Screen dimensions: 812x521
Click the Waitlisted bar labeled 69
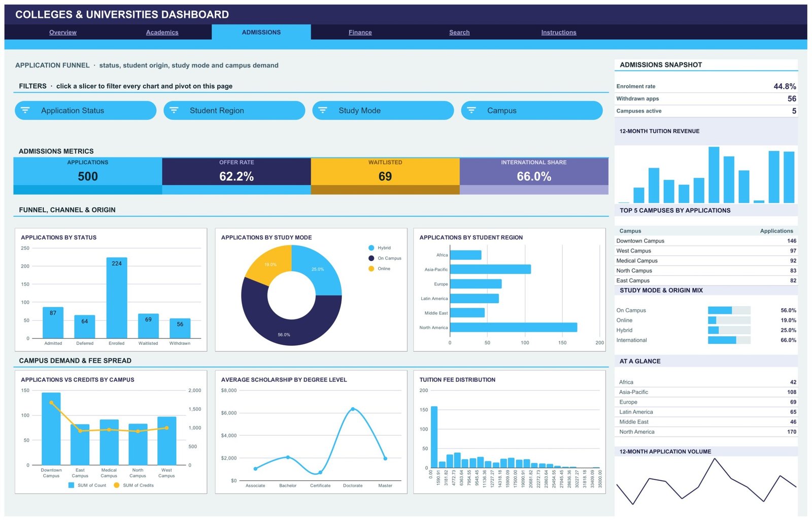coord(148,325)
